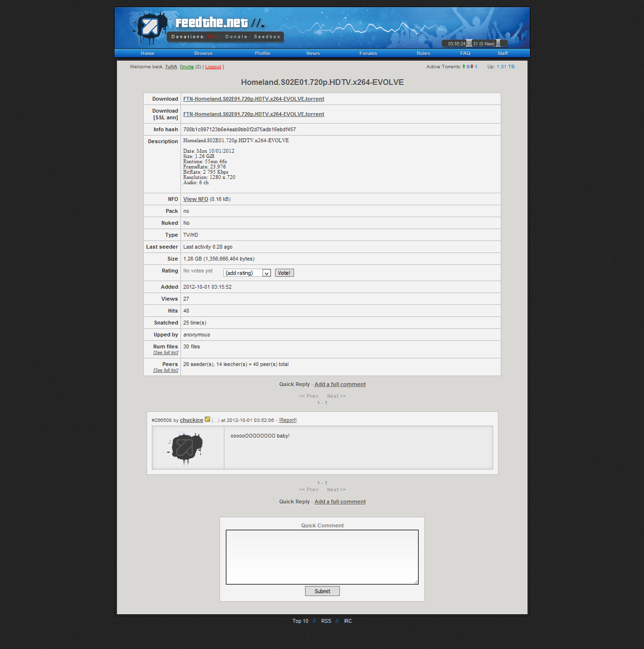Click the '1.31 TB' upload amount
The height and width of the screenshot is (649, 644).
pyautogui.click(x=506, y=67)
